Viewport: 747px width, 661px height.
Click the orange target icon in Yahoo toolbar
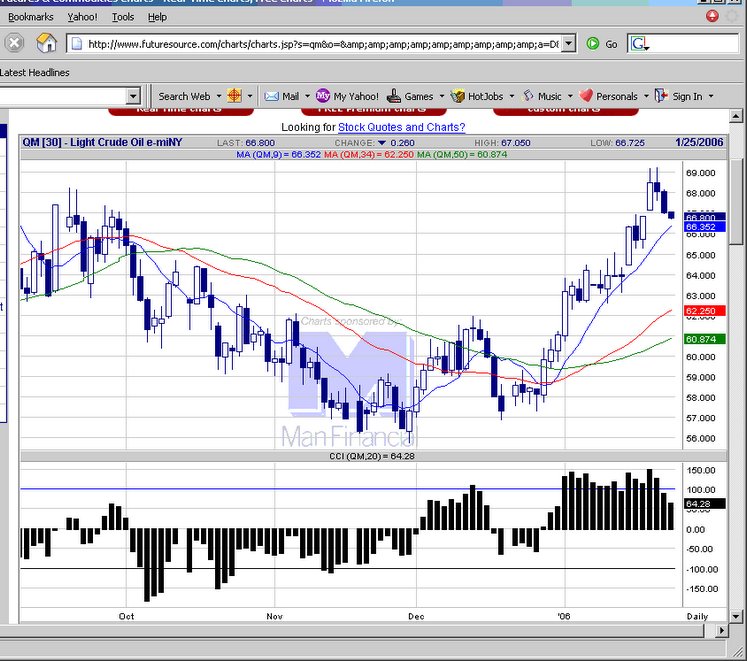pos(234,96)
